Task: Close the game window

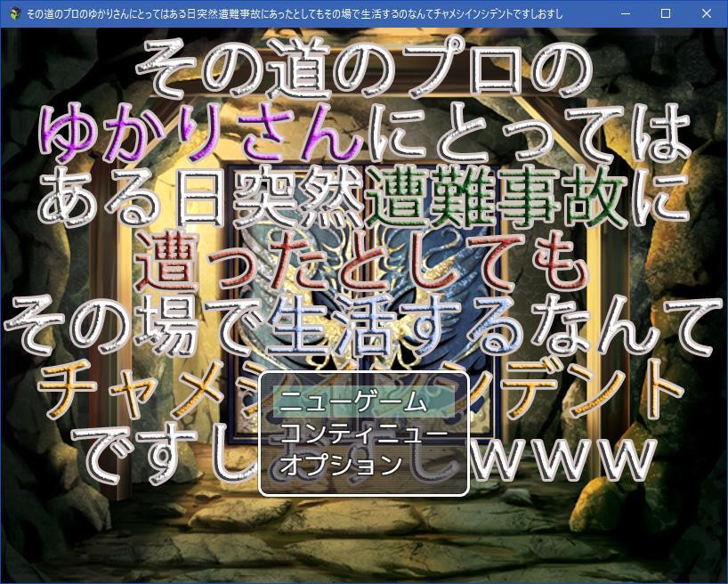Action: tap(706, 13)
